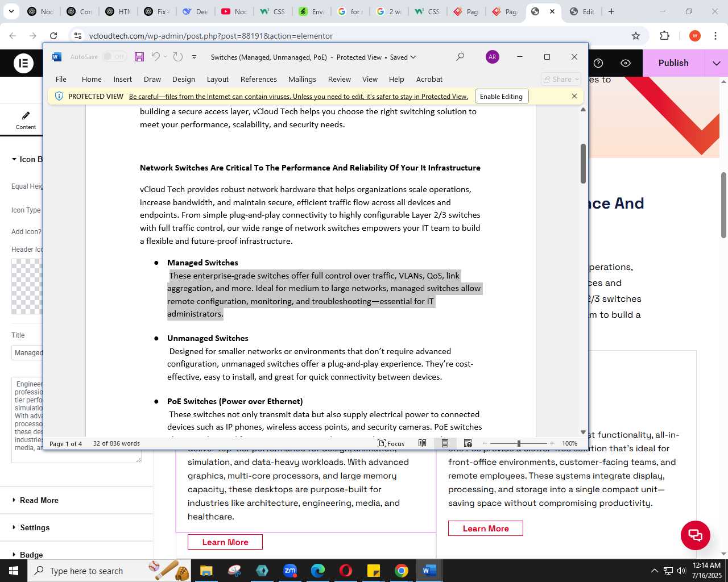The width and height of the screenshot is (728, 582).
Task: Click the Protected View info icon
Action: (59, 96)
